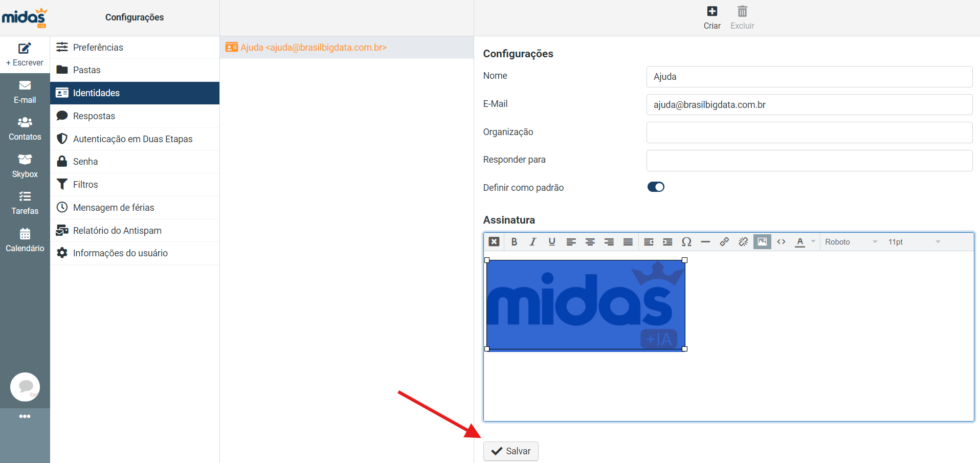Click the underline formatting icon
This screenshot has width=980, height=463.
click(x=552, y=242)
